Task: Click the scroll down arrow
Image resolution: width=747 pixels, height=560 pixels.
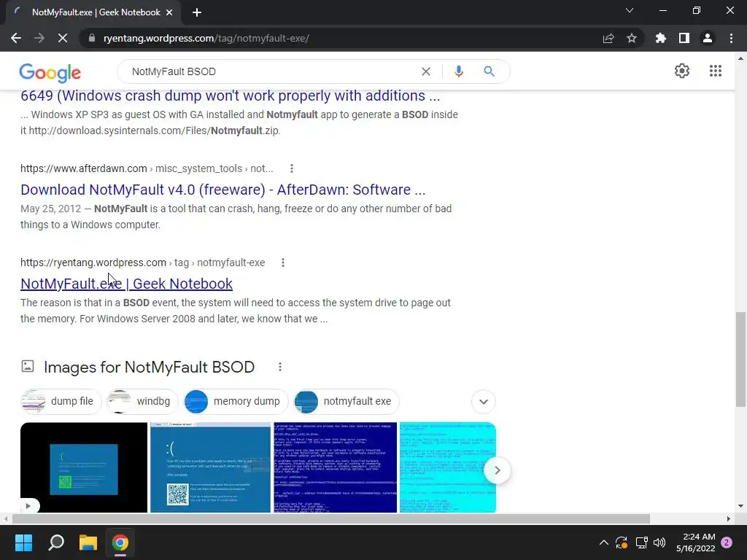Action: [740, 506]
